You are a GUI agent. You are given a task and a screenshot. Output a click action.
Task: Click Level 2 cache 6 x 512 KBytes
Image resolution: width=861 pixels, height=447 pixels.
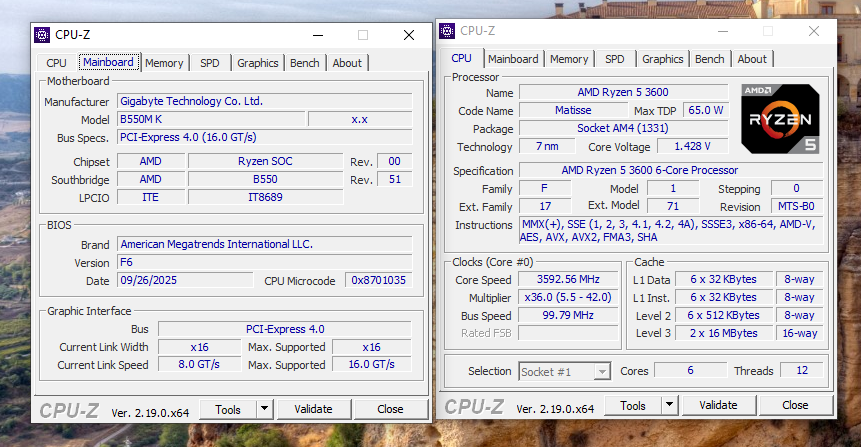click(x=724, y=316)
